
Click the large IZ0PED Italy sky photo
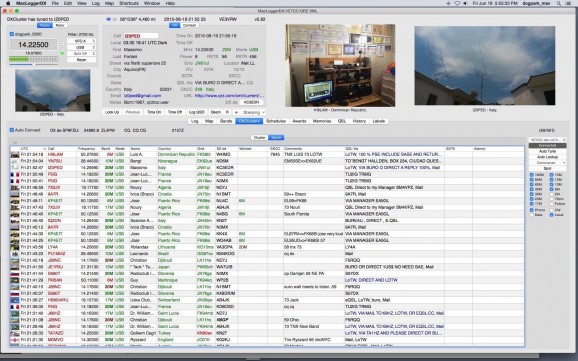coord(484,66)
